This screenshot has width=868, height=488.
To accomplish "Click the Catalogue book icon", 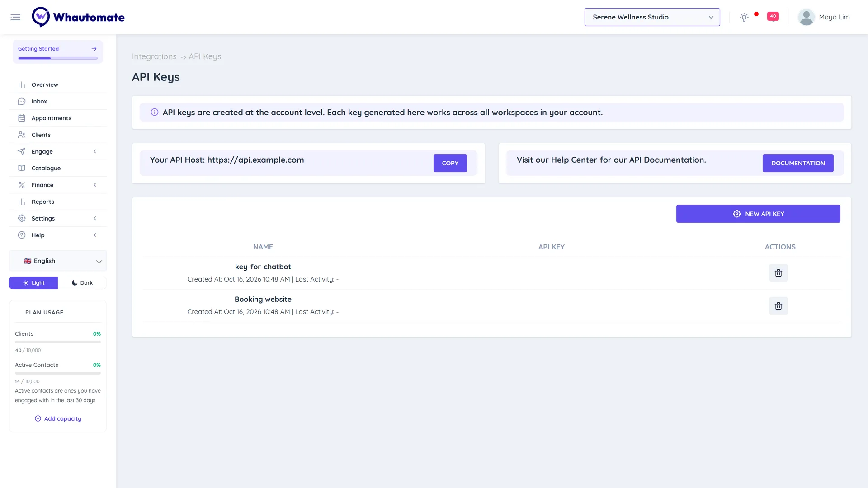I will [x=22, y=168].
